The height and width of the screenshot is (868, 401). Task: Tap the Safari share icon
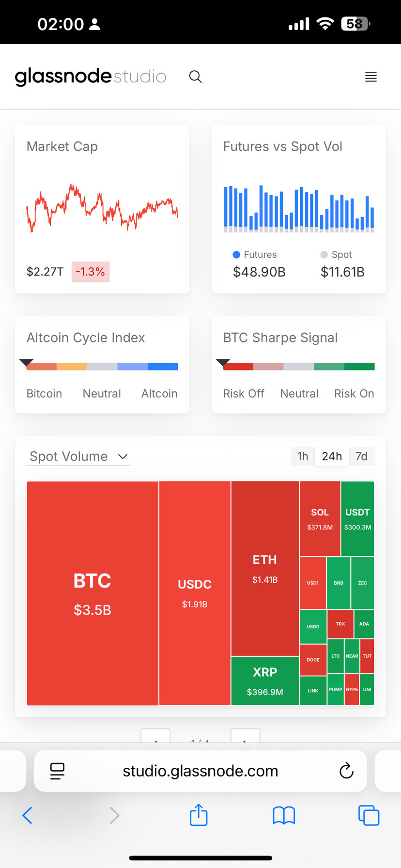[x=199, y=815]
